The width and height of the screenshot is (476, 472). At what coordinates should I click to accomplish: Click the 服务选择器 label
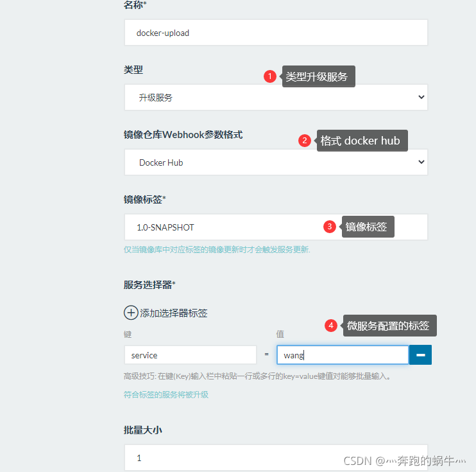click(x=149, y=284)
